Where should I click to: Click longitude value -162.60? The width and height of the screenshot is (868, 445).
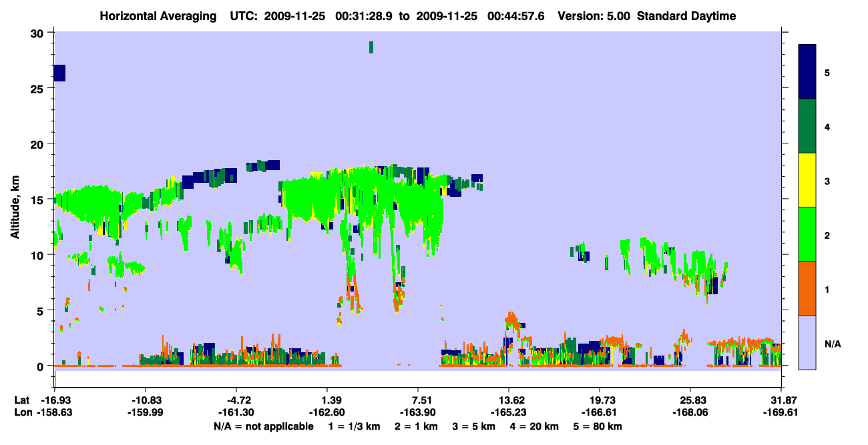327,412
